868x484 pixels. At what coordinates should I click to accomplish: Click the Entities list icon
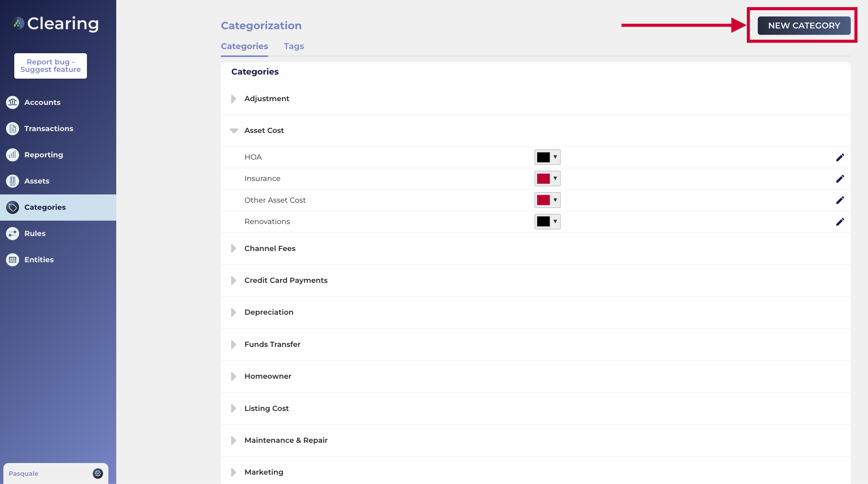coord(13,260)
